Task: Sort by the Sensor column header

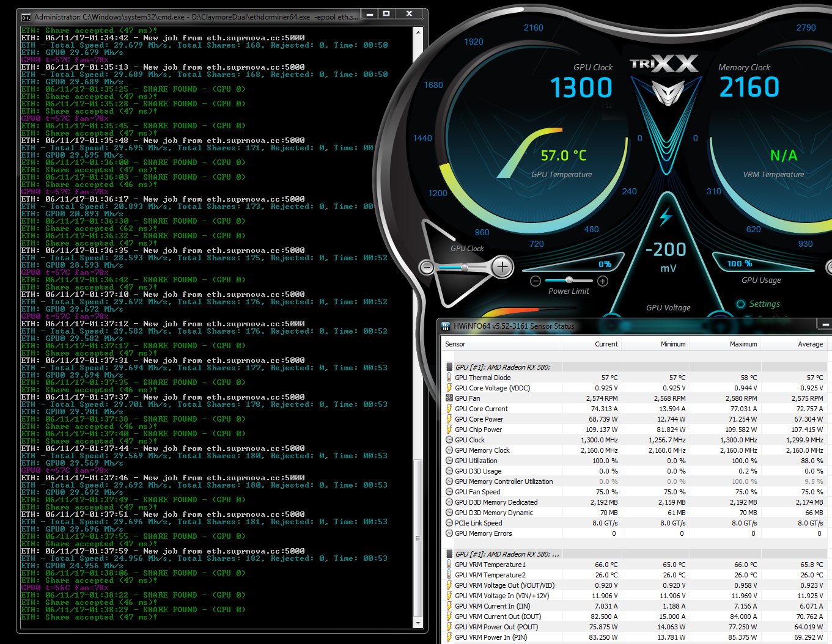Action: (x=501, y=344)
